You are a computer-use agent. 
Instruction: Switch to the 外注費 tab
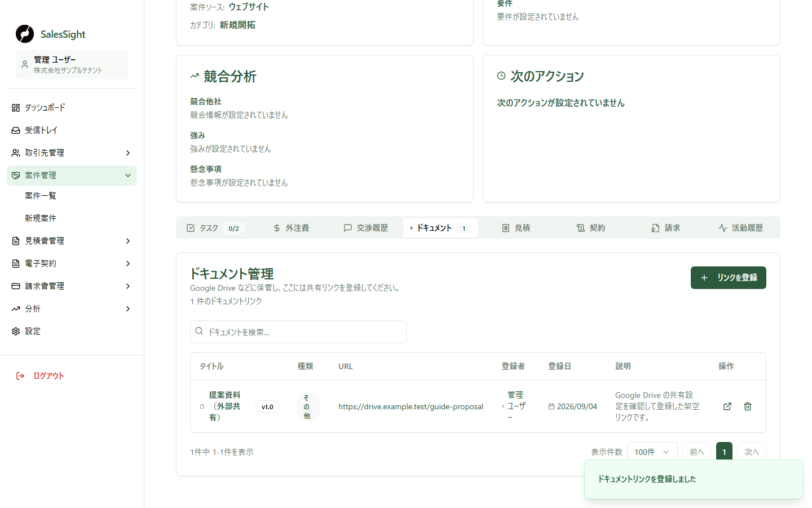pyautogui.click(x=291, y=228)
